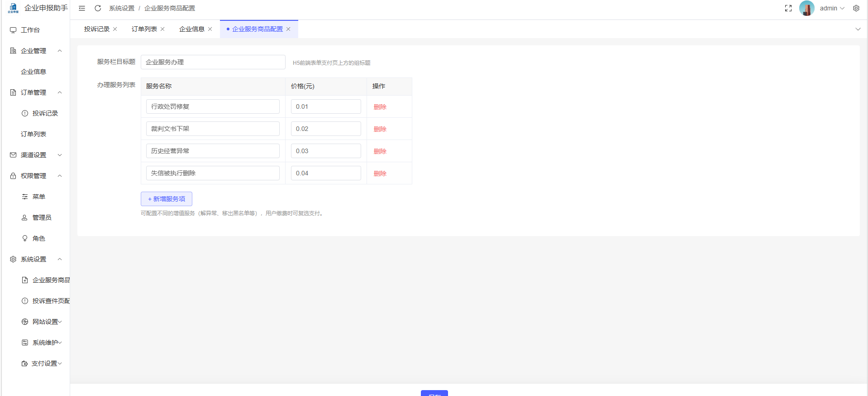Click the admin user avatar
Viewport: 868px width, 396px height.
click(807, 8)
